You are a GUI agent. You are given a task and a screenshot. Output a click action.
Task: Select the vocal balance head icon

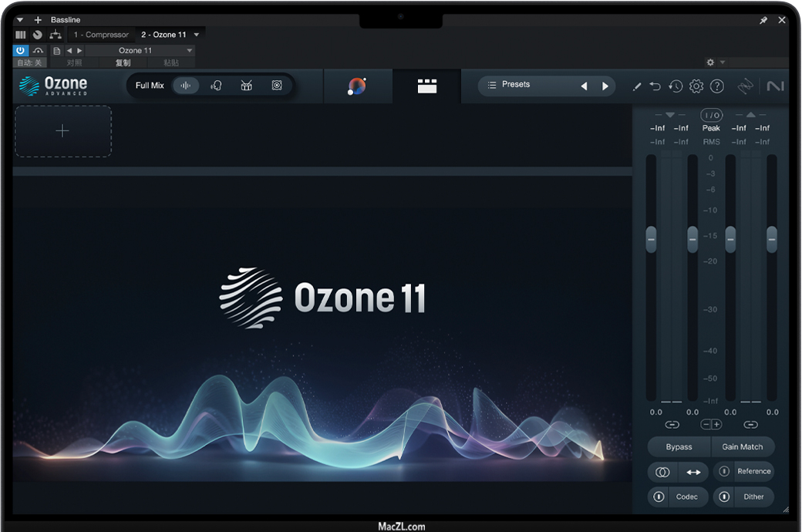pos(216,86)
